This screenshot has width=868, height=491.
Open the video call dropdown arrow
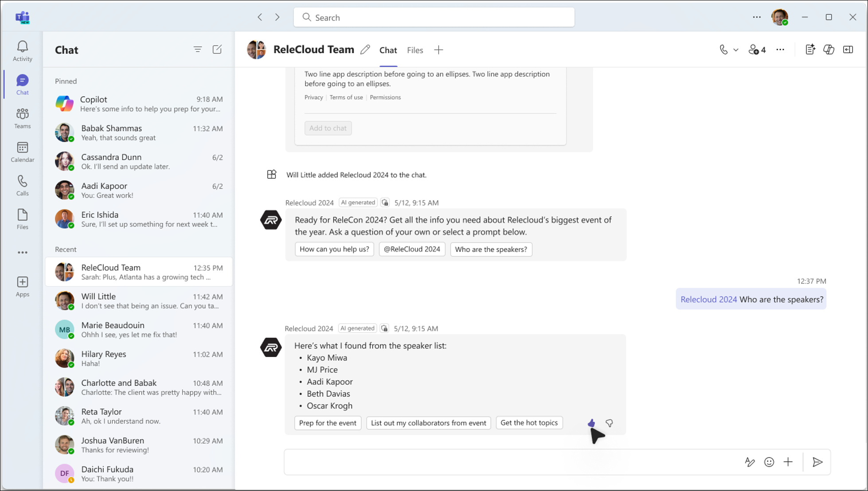[x=735, y=50]
